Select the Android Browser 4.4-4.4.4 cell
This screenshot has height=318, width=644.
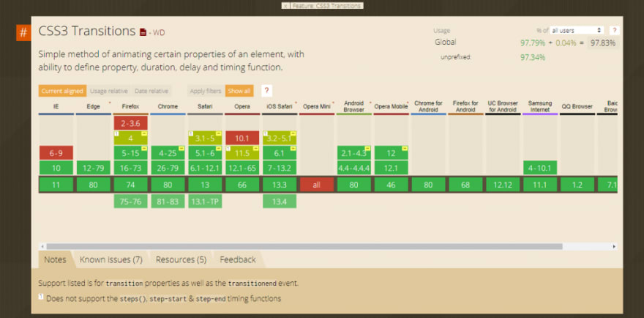pyautogui.click(x=353, y=168)
